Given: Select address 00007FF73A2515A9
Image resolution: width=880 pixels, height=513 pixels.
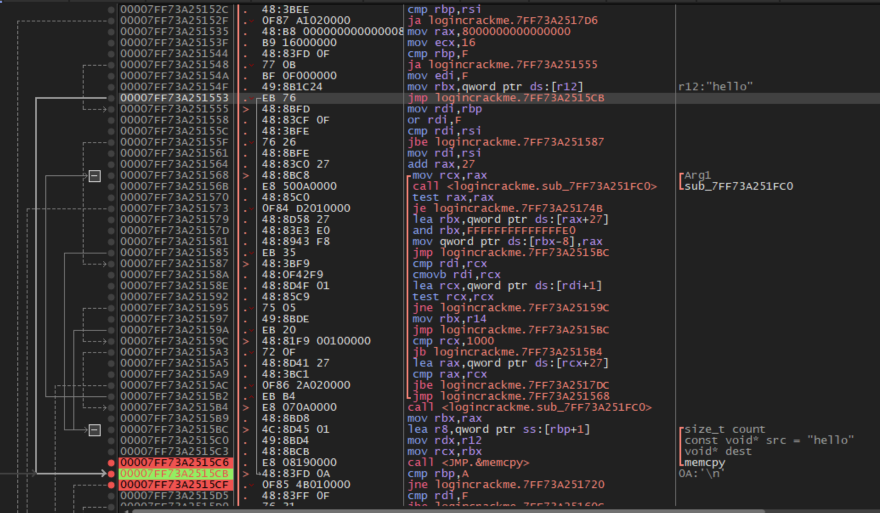Looking at the screenshot, I should point(175,374).
